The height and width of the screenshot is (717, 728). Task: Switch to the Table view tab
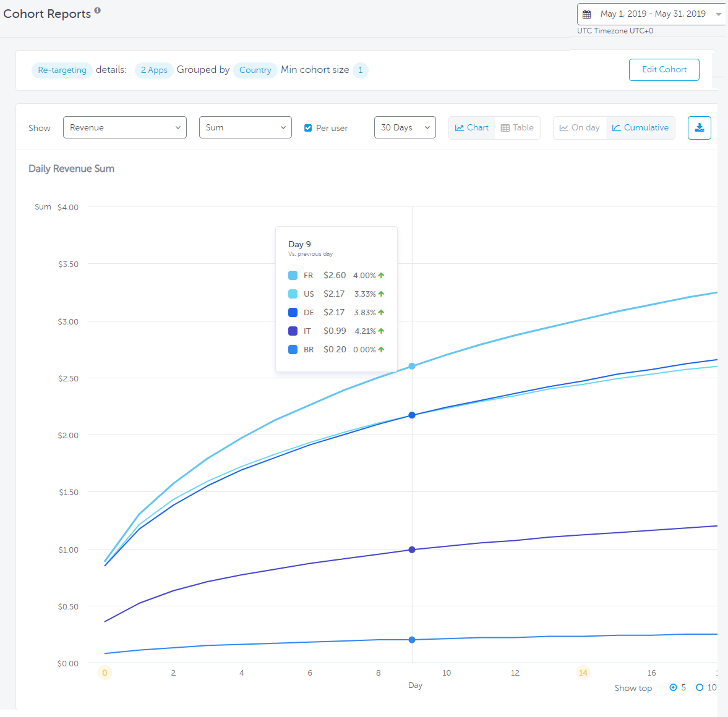[517, 128]
